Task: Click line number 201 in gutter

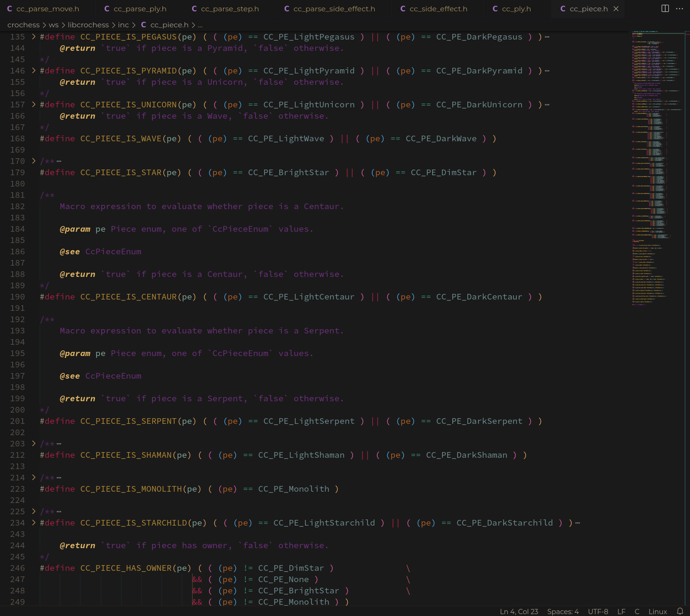Action: pos(17,421)
